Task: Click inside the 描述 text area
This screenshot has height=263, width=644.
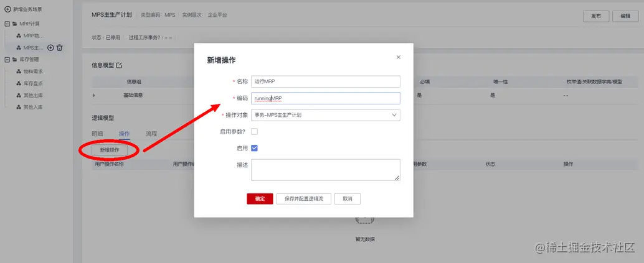Action: coord(326,170)
